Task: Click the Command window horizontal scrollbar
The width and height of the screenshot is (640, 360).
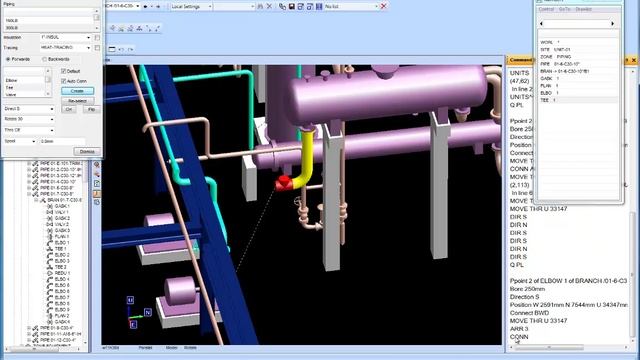Action: tap(569, 348)
